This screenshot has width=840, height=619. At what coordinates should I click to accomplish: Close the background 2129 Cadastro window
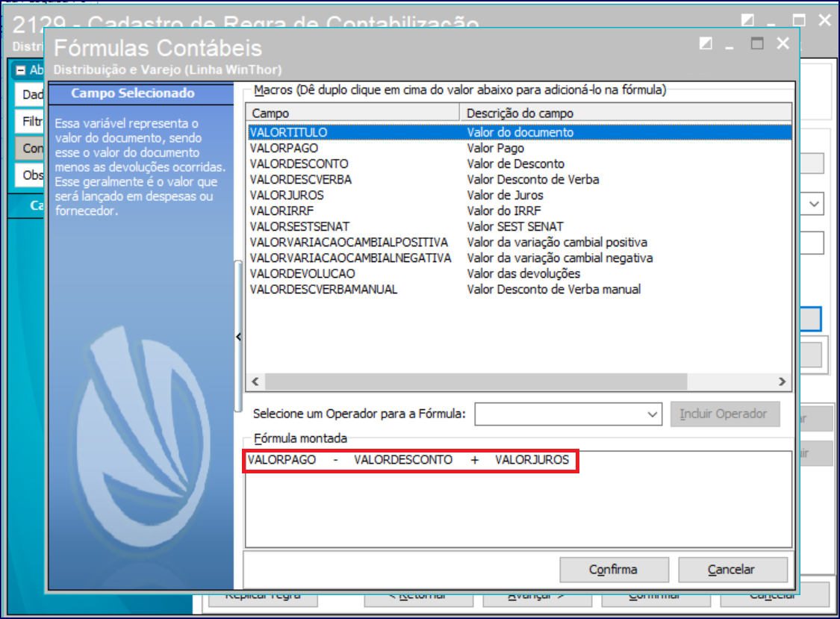point(824,20)
